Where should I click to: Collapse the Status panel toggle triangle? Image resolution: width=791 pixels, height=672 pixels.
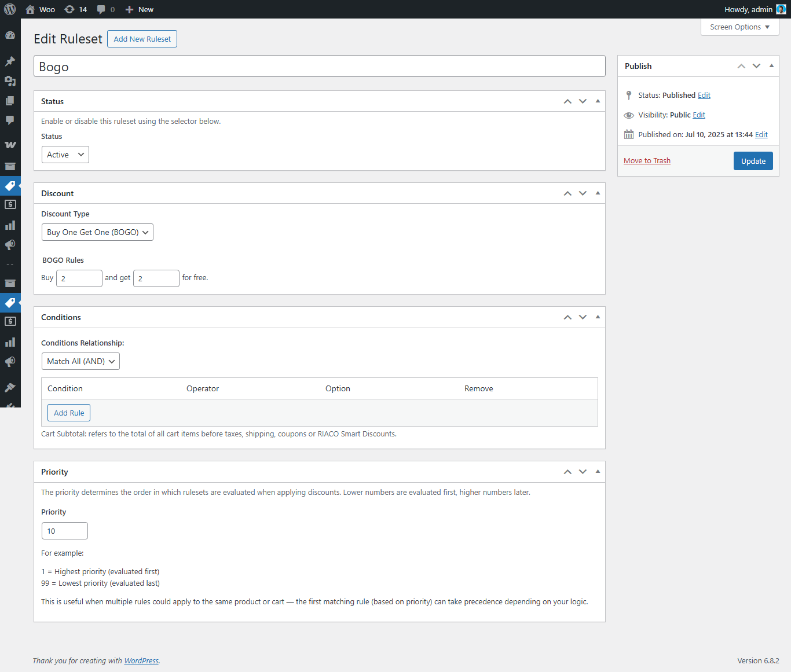[x=598, y=101]
